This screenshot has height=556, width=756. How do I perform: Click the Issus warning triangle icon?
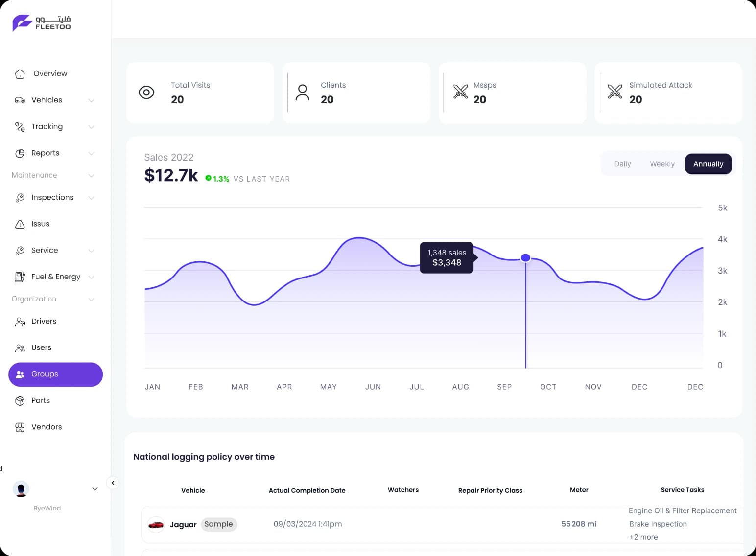pos(20,224)
